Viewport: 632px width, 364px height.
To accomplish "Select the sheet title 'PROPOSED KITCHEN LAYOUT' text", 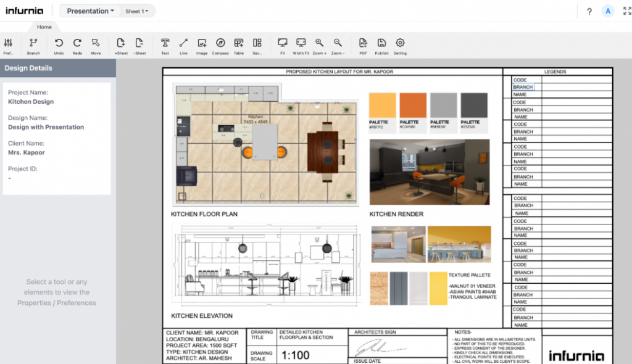I will 339,72.
